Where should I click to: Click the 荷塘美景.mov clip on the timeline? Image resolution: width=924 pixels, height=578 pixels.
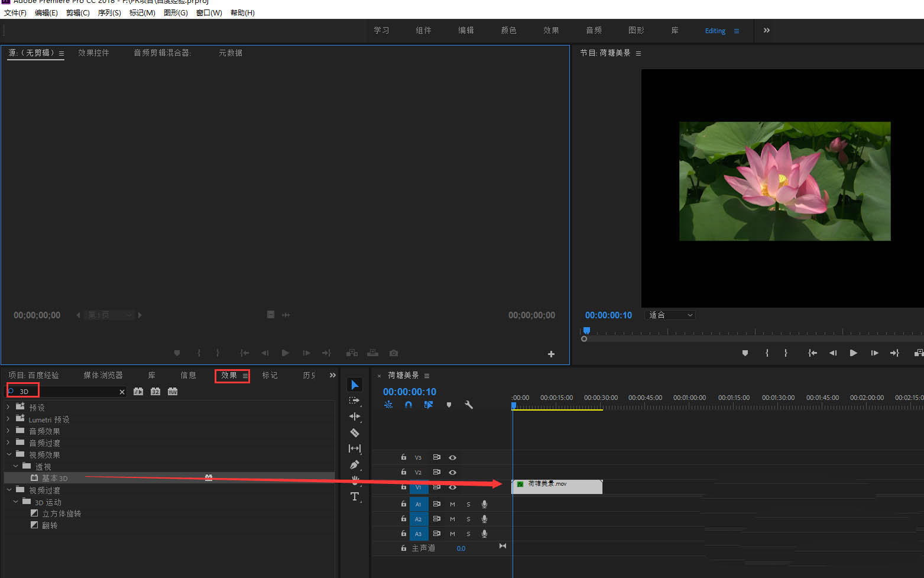pyautogui.click(x=557, y=486)
